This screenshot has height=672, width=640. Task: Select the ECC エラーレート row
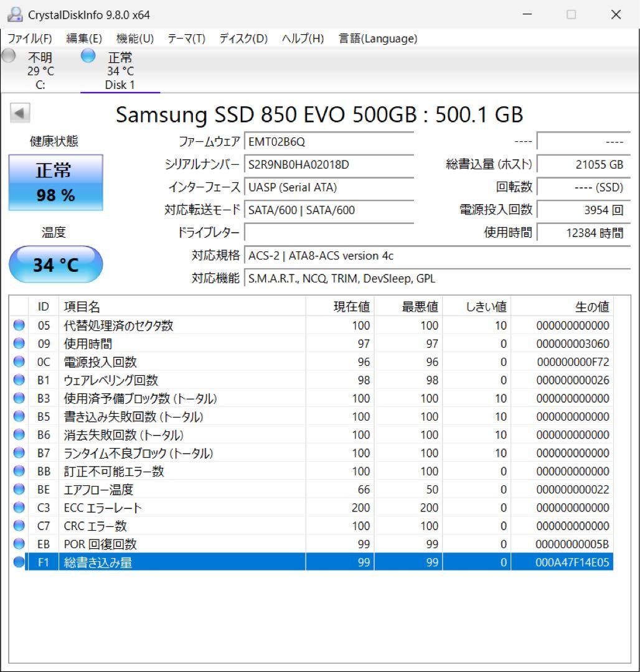pos(312,508)
